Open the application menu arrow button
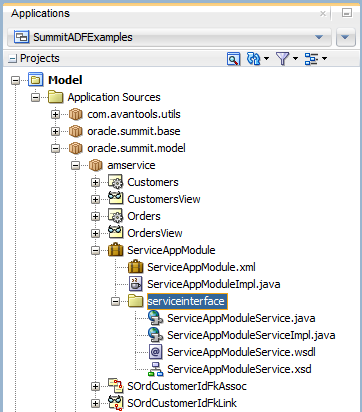 [x=345, y=37]
